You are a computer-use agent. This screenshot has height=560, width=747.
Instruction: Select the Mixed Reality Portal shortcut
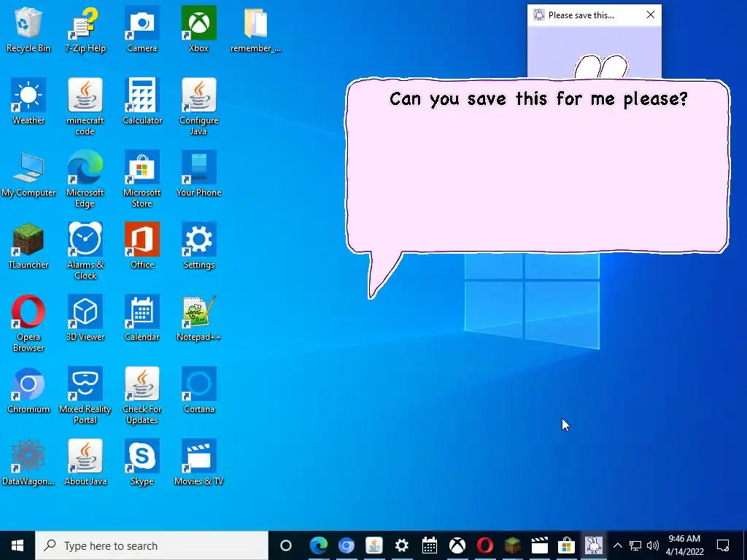coord(85,396)
